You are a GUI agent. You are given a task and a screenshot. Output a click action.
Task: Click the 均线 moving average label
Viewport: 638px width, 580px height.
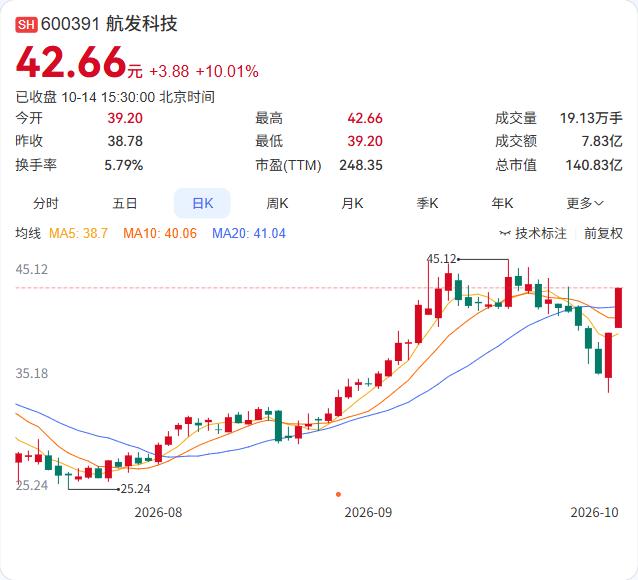click(28, 233)
